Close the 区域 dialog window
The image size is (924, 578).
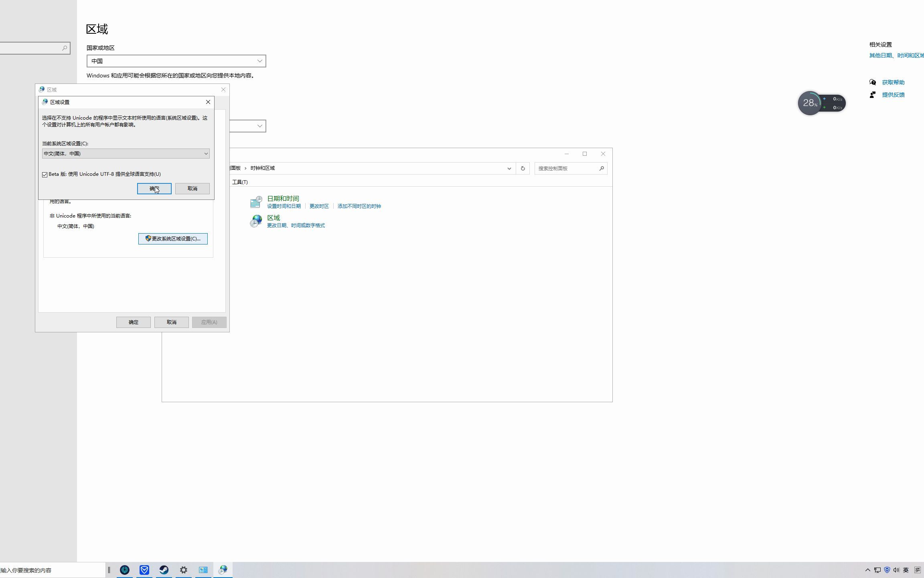pyautogui.click(x=223, y=90)
